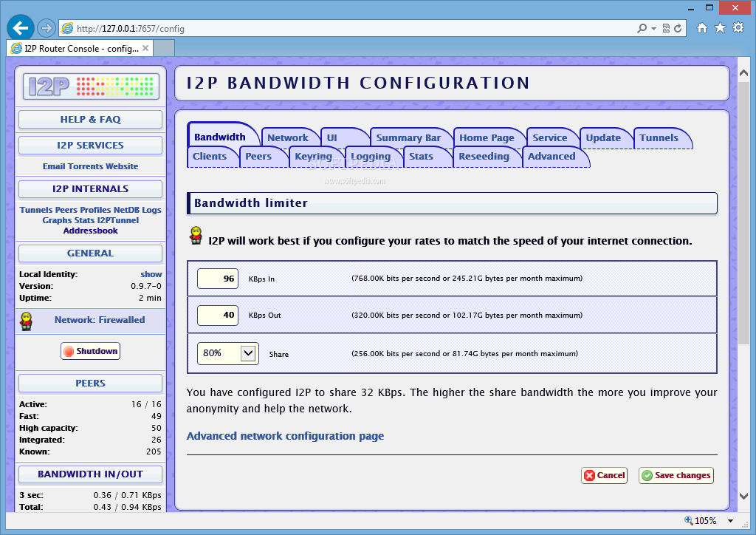Image resolution: width=756 pixels, height=535 pixels.
Task: Open I2P SERVICES sidebar section
Action: point(91,146)
